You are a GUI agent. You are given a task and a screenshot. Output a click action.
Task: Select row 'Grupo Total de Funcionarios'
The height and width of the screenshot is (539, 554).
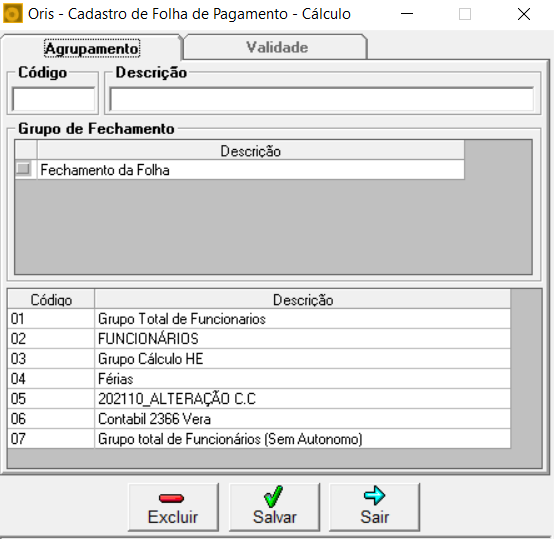[302, 319]
